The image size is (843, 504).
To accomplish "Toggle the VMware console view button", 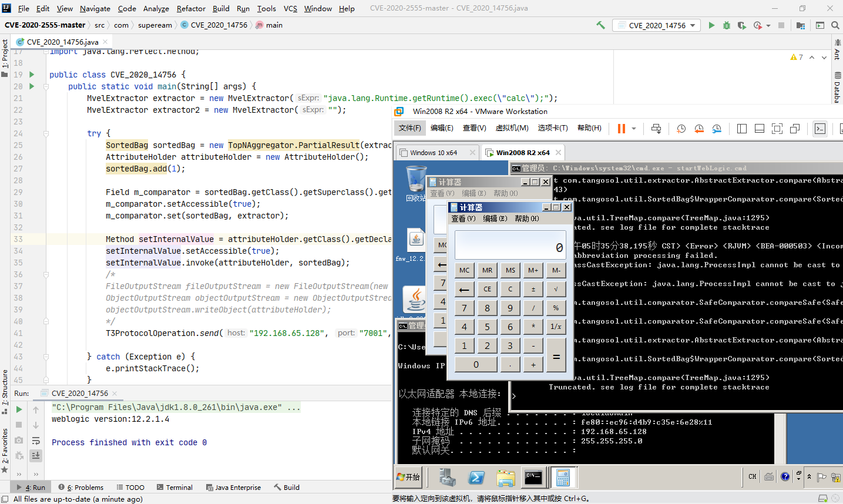I will tap(820, 129).
